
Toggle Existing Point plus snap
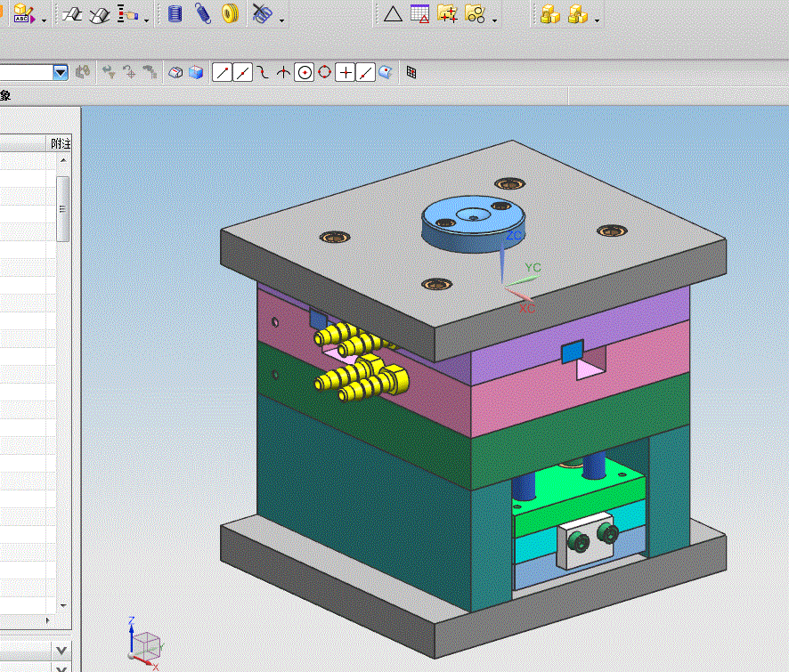click(x=346, y=72)
